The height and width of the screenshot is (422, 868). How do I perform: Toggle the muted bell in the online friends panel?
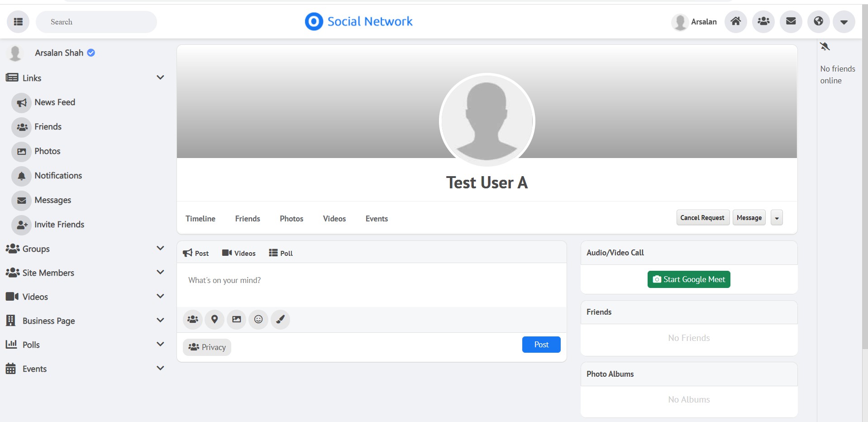[x=825, y=46]
